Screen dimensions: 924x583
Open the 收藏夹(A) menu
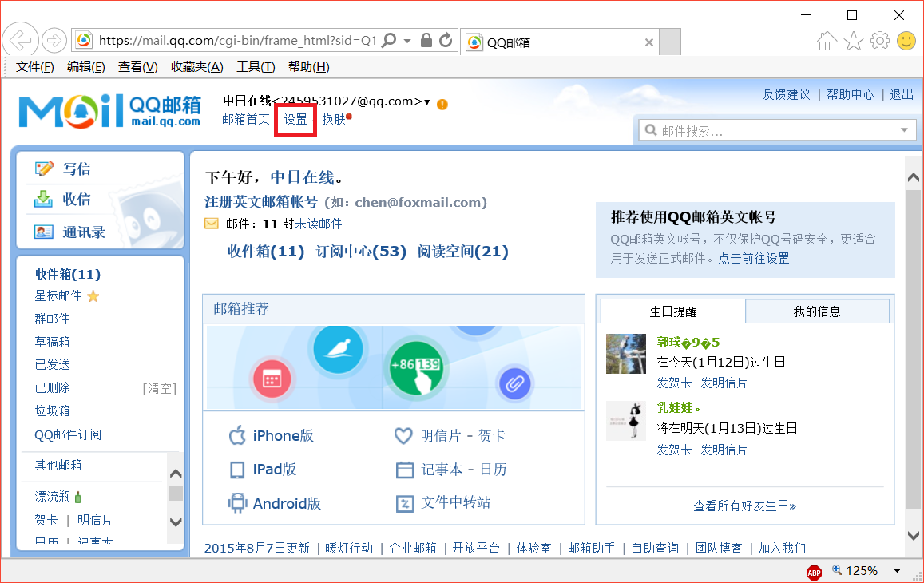196,66
